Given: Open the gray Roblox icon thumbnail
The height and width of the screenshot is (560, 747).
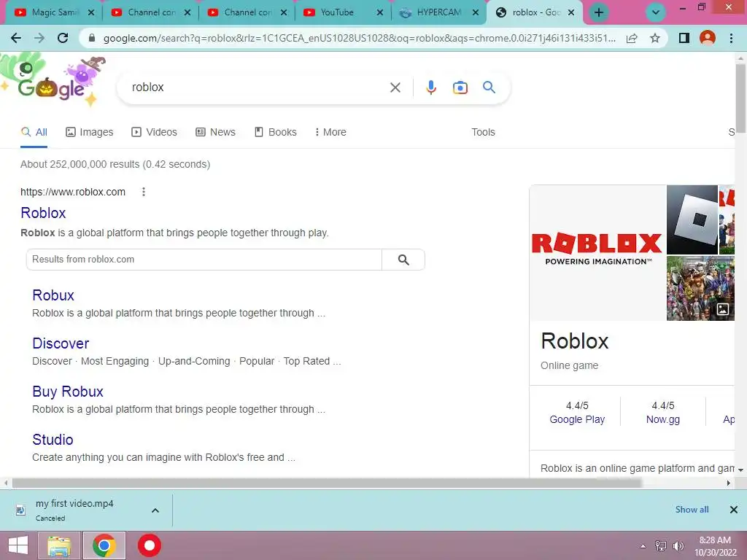Looking at the screenshot, I should [x=692, y=219].
